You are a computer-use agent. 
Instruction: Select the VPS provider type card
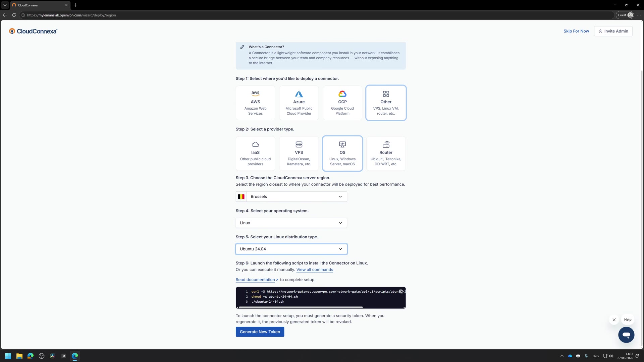[x=299, y=154]
